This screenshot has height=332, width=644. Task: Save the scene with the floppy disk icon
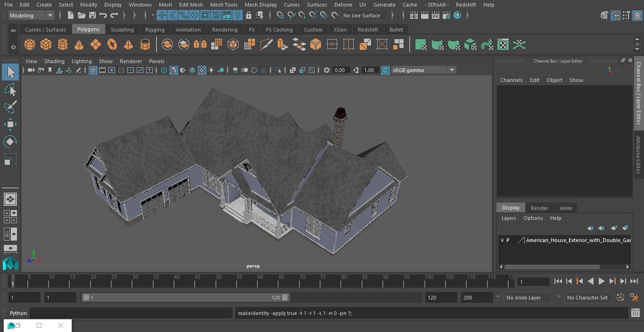[92, 16]
